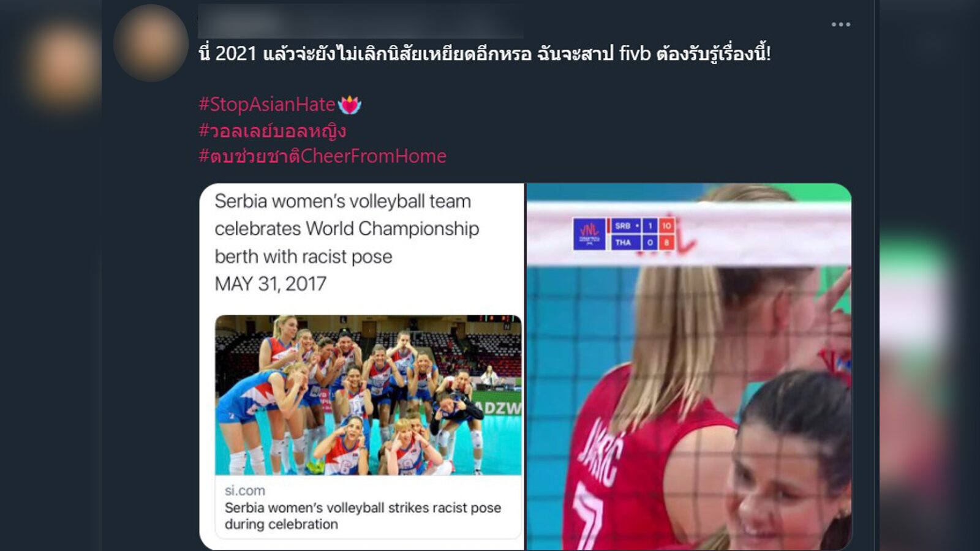Click the MAY 31, 2017 date text
The width and height of the screenshot is (980, 551).
click(270, 284)
